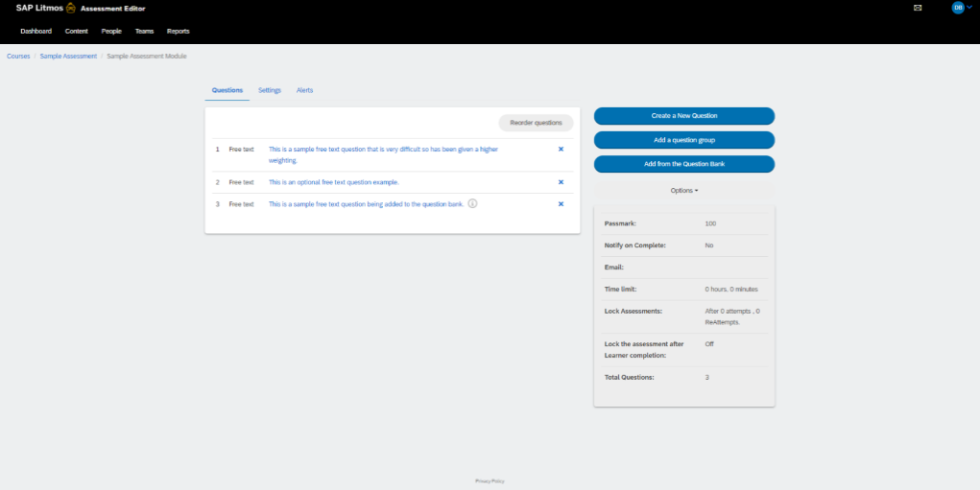This screenshot has width=980, height=490.
Task: Open the People menu
Action: pos(111,32)
